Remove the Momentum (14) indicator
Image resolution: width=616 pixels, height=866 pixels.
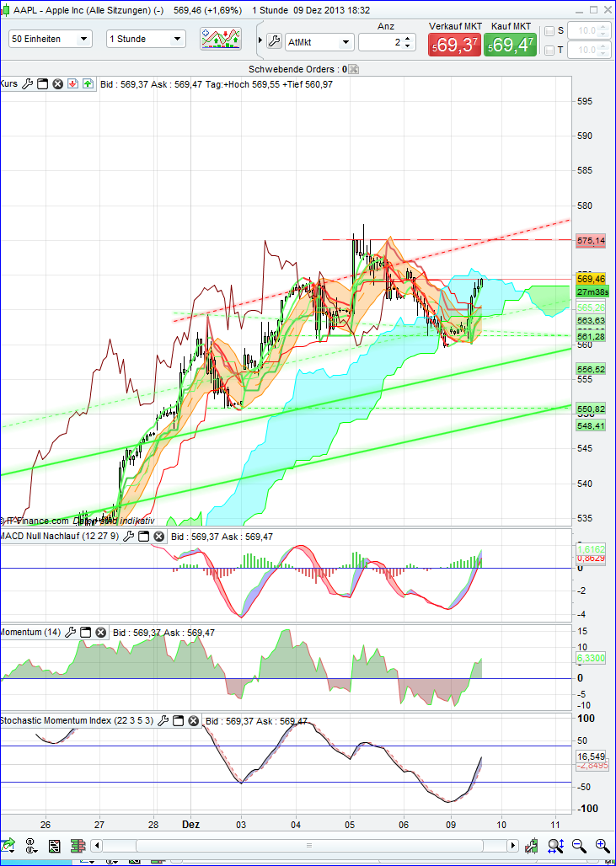click(x=100, y=633)
